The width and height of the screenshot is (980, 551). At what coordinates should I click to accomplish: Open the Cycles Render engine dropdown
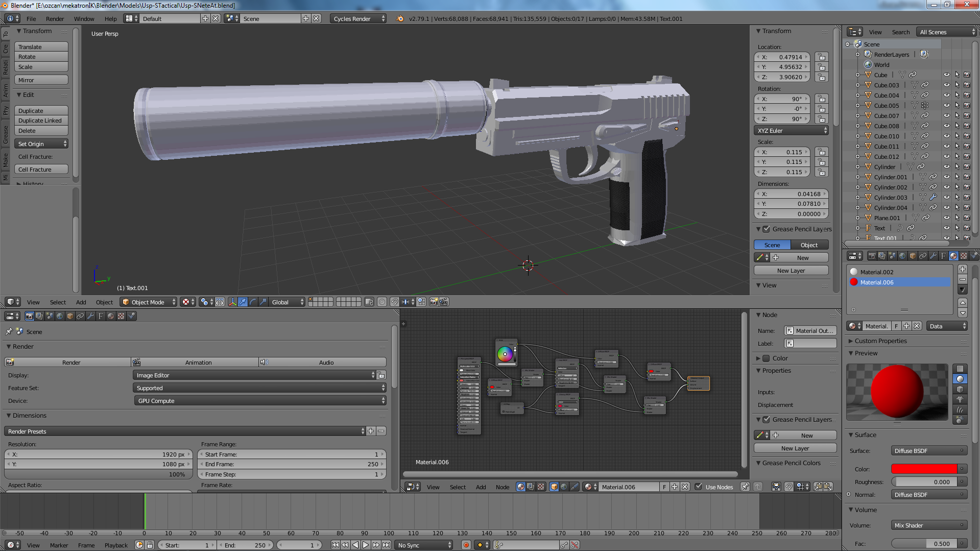[358, 19]
